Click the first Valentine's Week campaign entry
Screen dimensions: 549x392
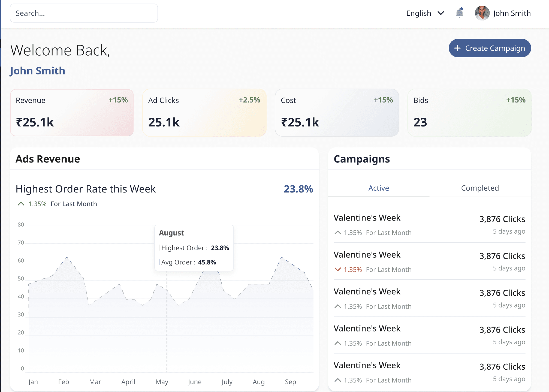[367, 218]
